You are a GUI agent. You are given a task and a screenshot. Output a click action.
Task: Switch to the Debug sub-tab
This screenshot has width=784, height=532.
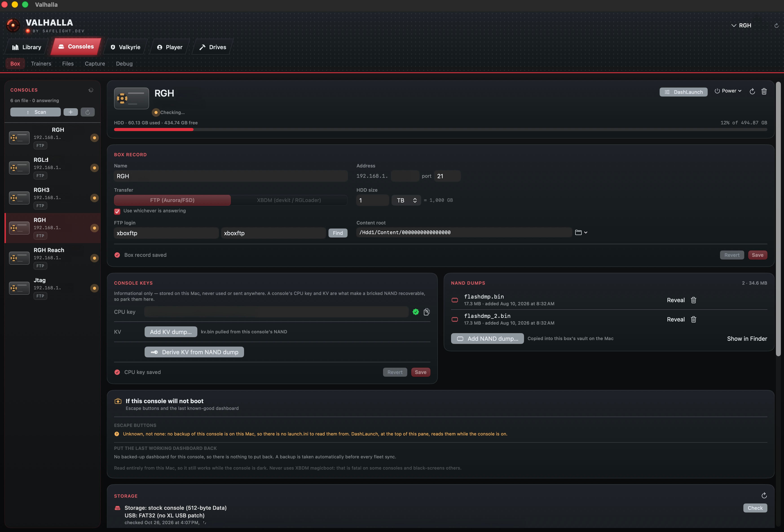coord(124,64)
